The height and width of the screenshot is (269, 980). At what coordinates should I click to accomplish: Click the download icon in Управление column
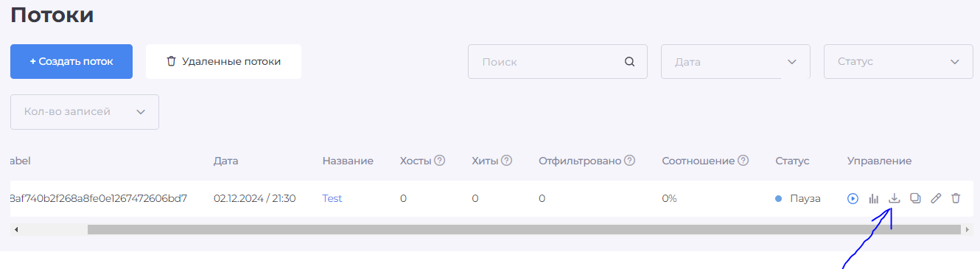895,198
